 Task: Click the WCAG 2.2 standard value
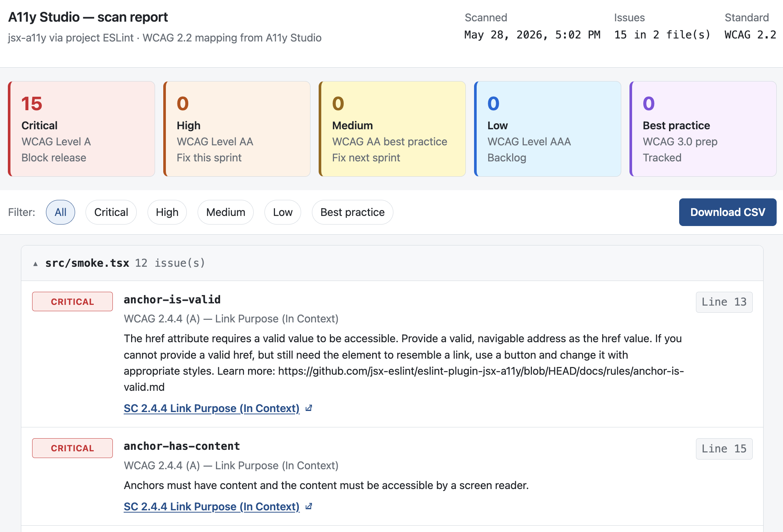750,35
